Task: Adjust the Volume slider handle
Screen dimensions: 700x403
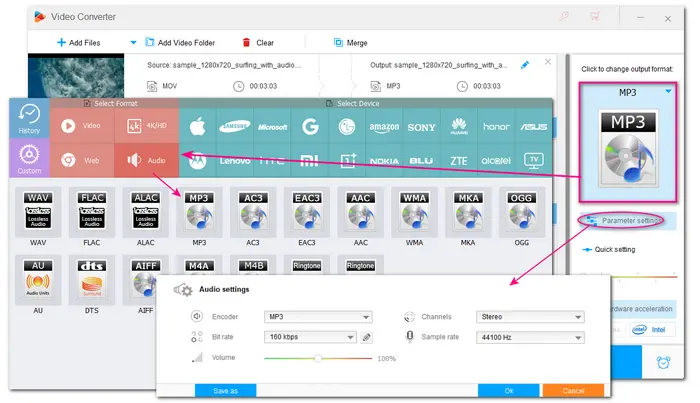Action: (x=317, y=358)
